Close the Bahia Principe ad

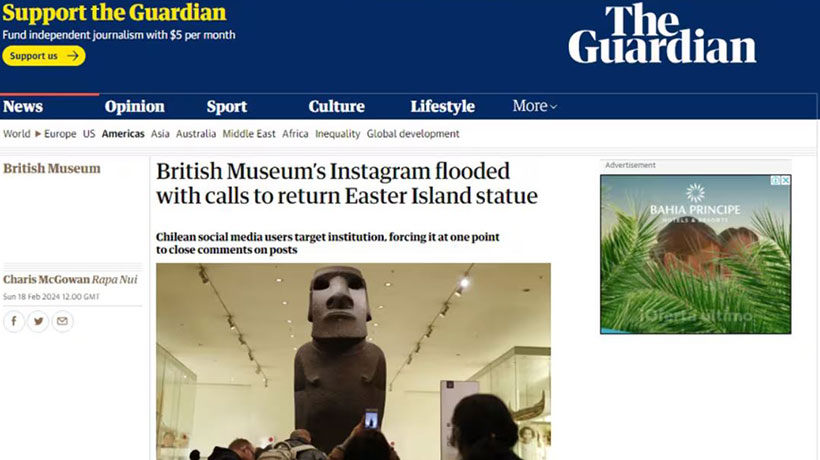[785, 180]
